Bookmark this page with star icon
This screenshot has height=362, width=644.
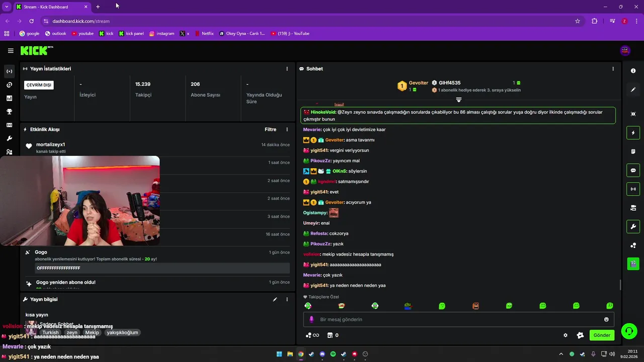(x=578, y=21)
